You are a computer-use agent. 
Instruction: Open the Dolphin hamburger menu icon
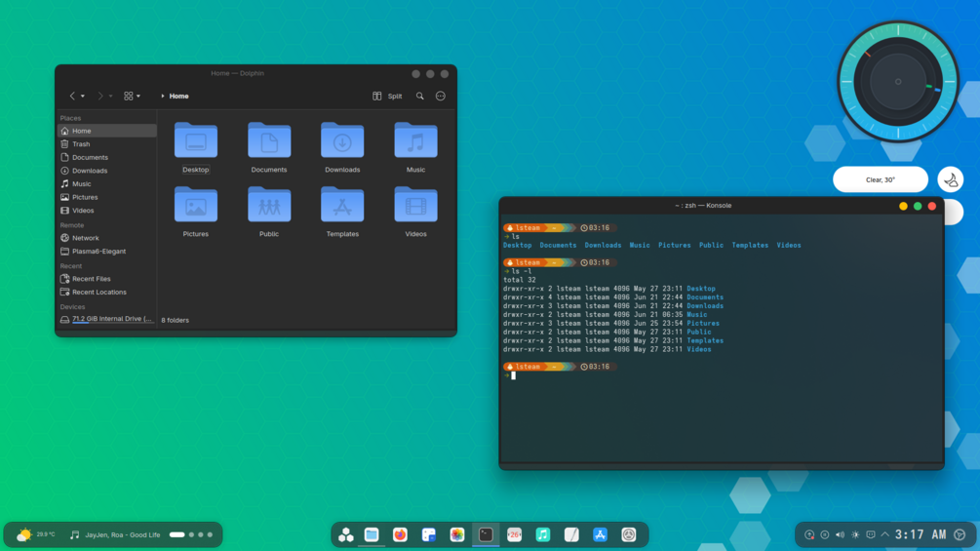441,97
